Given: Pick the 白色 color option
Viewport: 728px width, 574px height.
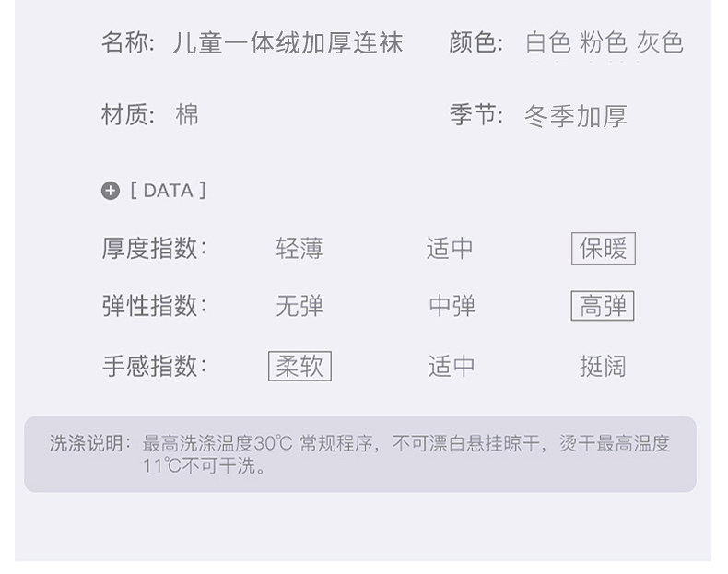Looking at the screenshot, I should click(x=548, y=43).
